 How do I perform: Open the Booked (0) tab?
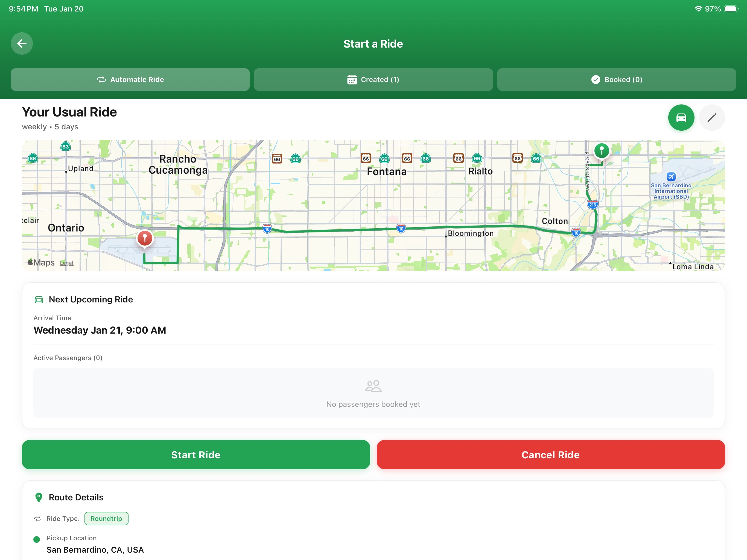click(616, 80)
